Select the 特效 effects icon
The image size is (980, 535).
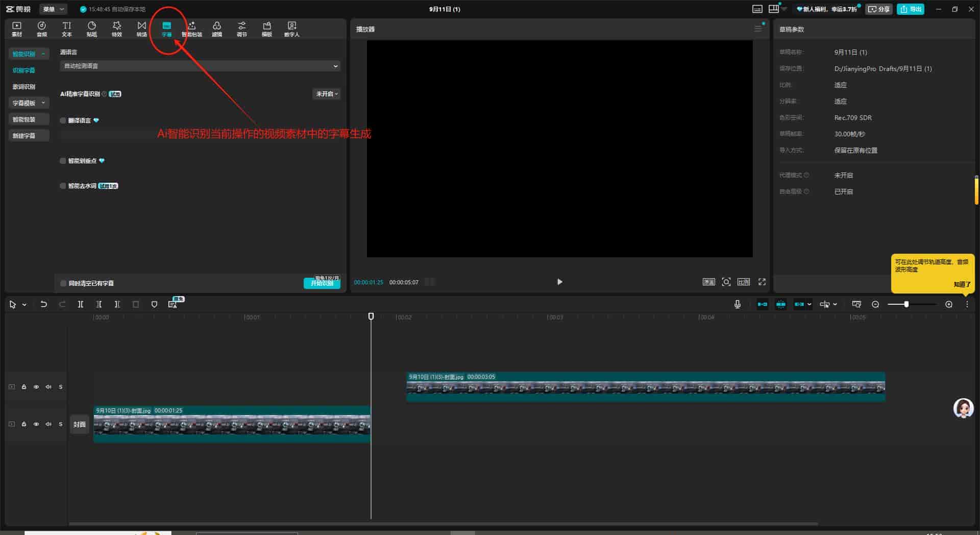click(117, 29)
